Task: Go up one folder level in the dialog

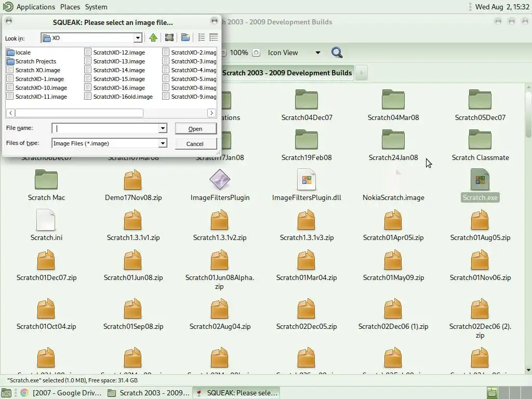Action: pos(153,37)
